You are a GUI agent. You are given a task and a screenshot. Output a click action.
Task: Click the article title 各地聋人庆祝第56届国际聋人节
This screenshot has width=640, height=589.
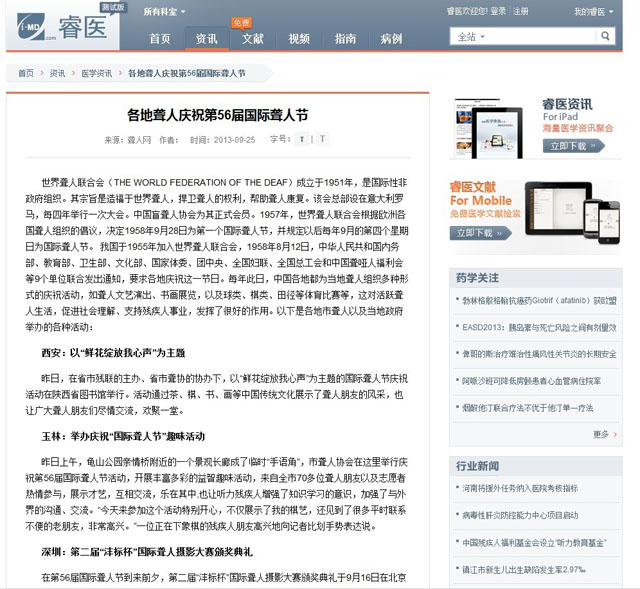point(218,115)
